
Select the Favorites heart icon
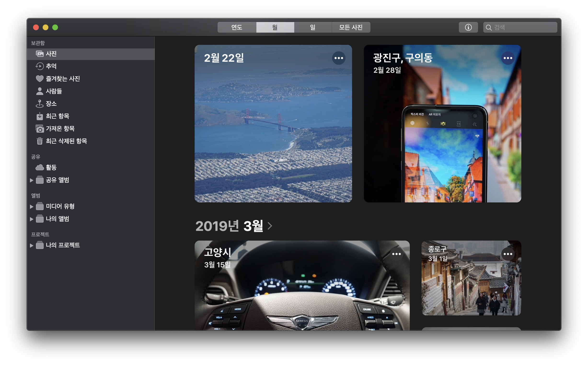click(40, 79)
